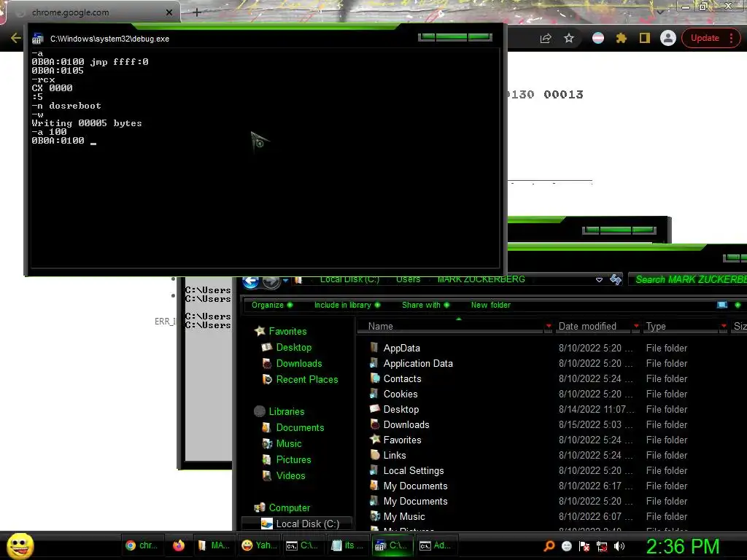Click the Explorer refresh icon
The height and width of the screenshot is (560, 747).
click(615, 279)
